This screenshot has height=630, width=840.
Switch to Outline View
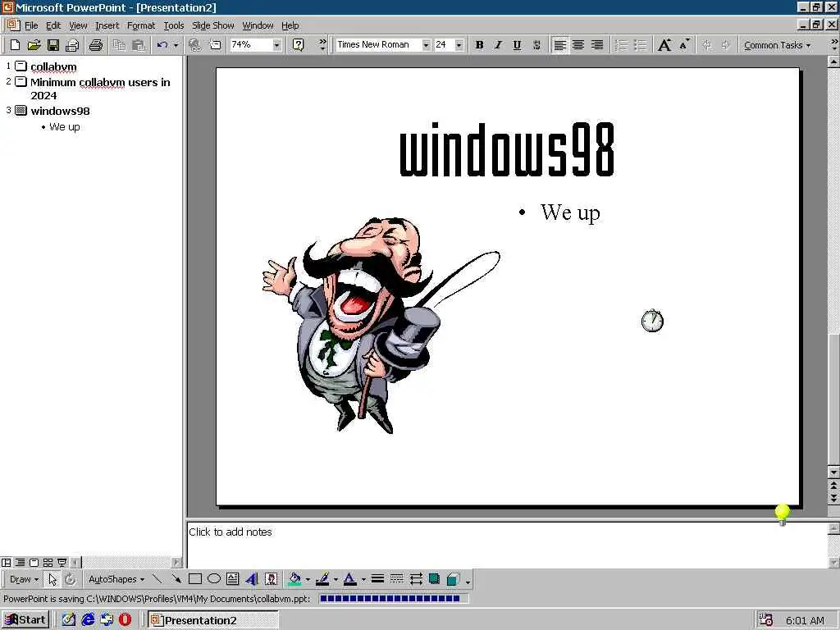coord(20,563)
